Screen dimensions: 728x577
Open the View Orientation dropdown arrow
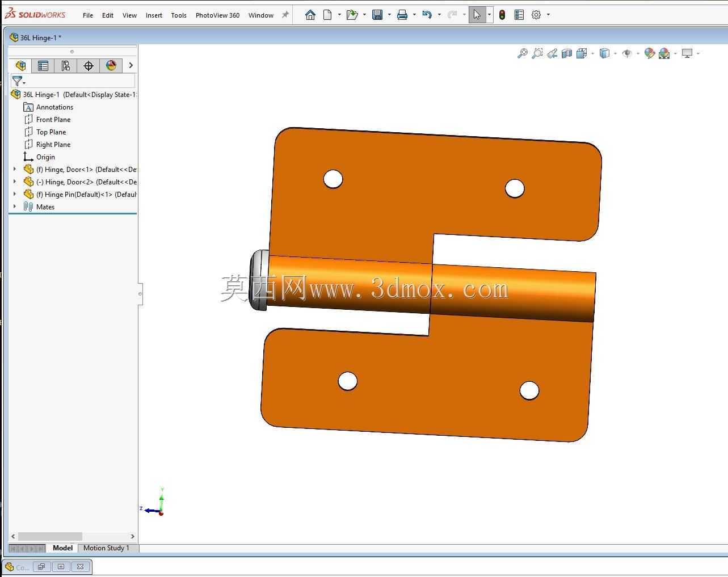(x=592, y=53)
